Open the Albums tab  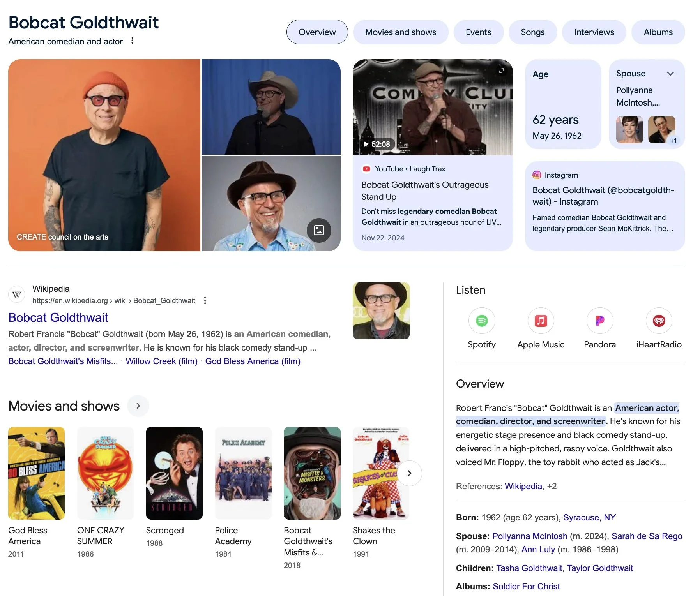[x=658, y=32]
